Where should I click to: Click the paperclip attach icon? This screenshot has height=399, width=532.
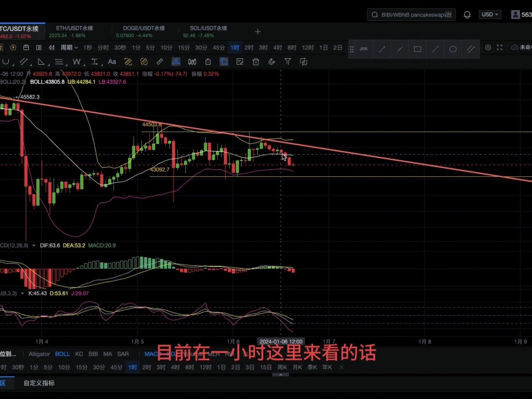[x=272, y=62]
